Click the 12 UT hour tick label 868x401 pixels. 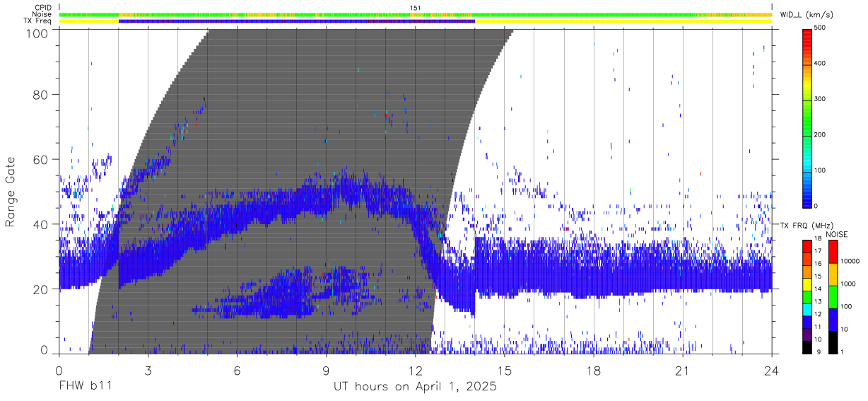point(415,370)
